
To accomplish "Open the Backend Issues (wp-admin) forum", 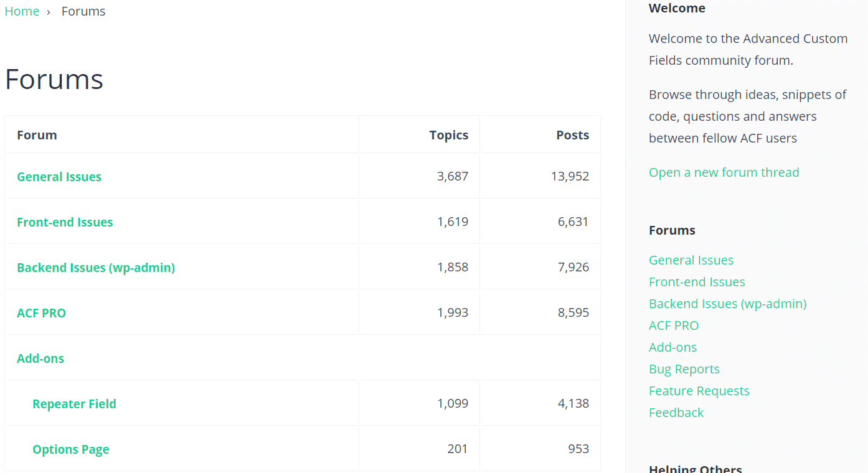I will (x=96, y=268).
